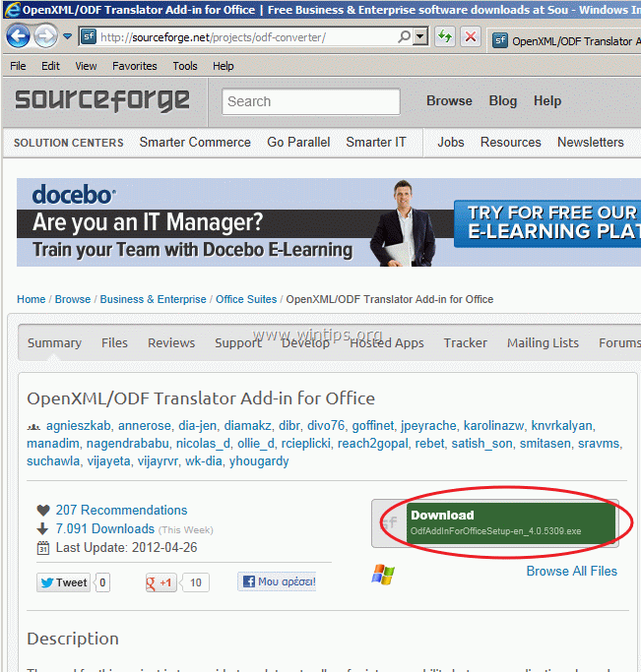The height and width of the screenshot is (672, 641).
Task: Open knvrkalyan's profile link
Action: pyautogui.click(x=561, y=426)
